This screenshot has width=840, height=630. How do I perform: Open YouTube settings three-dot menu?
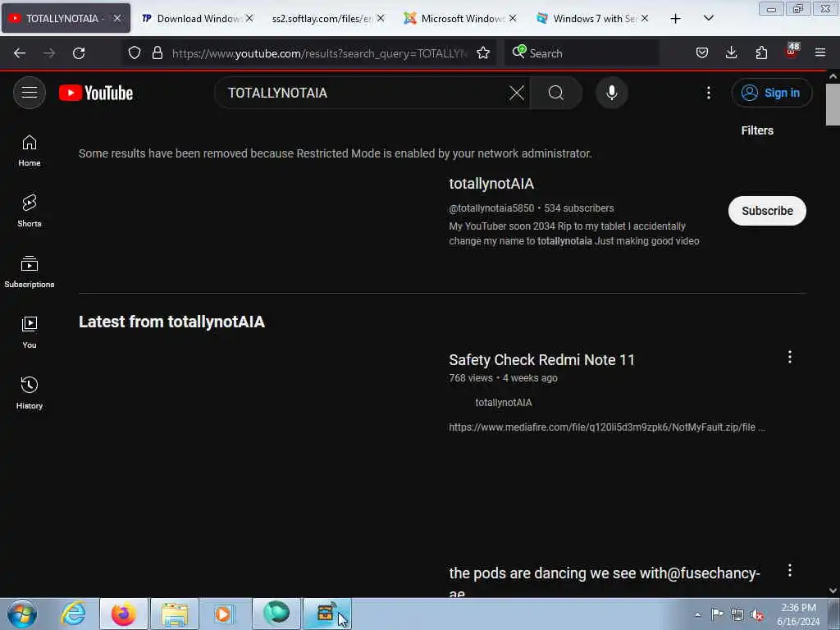(x=708, y=93)
